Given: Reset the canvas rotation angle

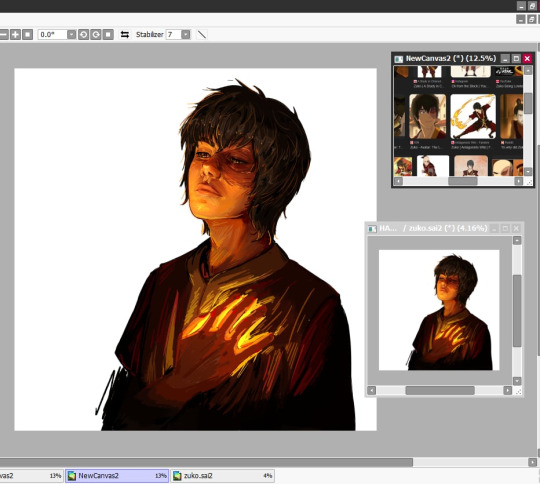Looking at the screenshot, I should (x=108, y=34).
